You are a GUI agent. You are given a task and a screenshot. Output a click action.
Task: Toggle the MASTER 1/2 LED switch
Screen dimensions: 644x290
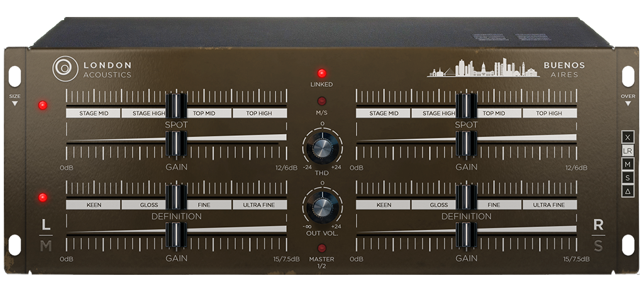point(322,248)
